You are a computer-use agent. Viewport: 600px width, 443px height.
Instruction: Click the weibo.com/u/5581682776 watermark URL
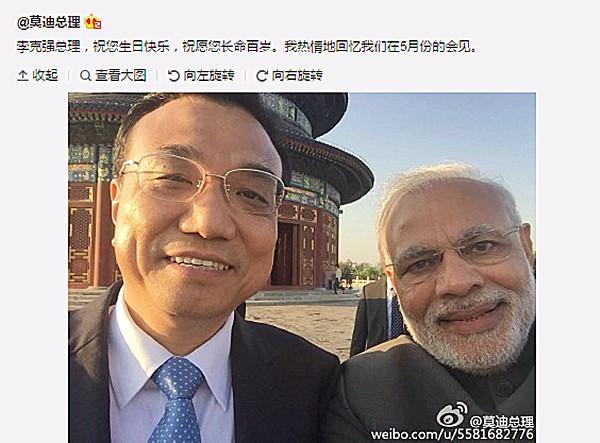tap(452, 434)
